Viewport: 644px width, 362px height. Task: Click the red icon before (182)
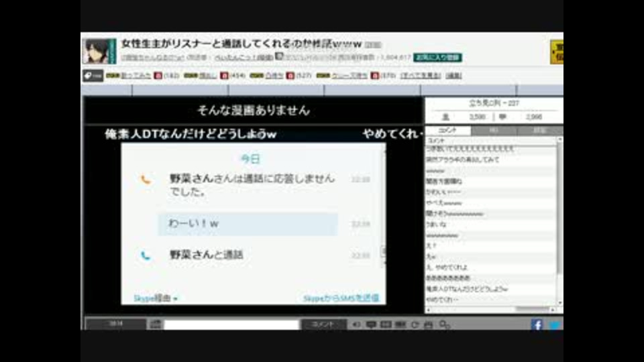click(x=158, y=76)
